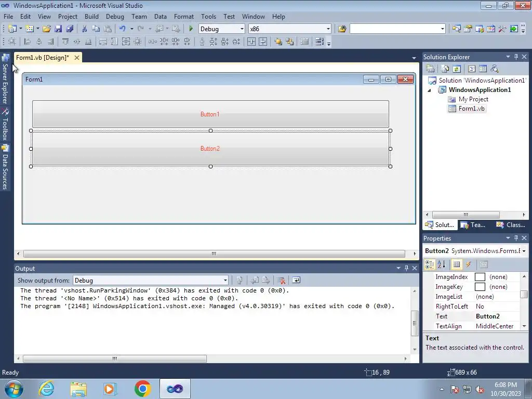Cut selection using scissors icon
The height and width of the screenshot is (399, 532).
tap(84, 29)
